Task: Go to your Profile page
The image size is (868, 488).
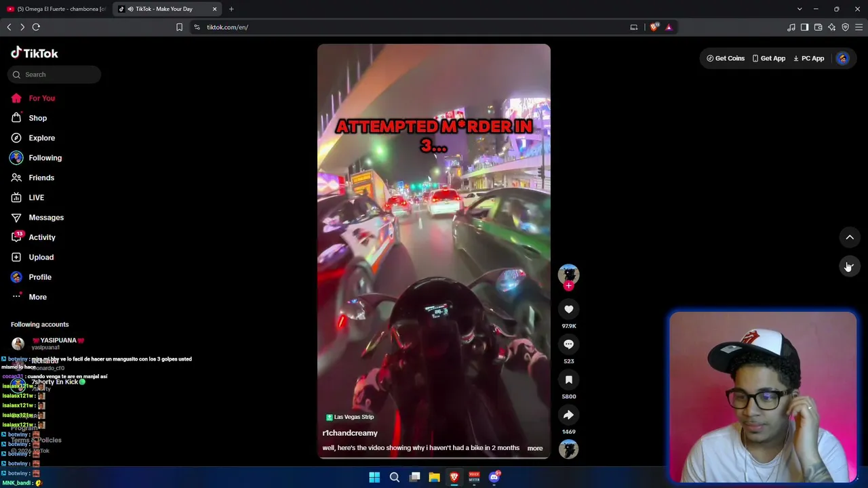Action: pyautogui.click(x=31, y=277)
